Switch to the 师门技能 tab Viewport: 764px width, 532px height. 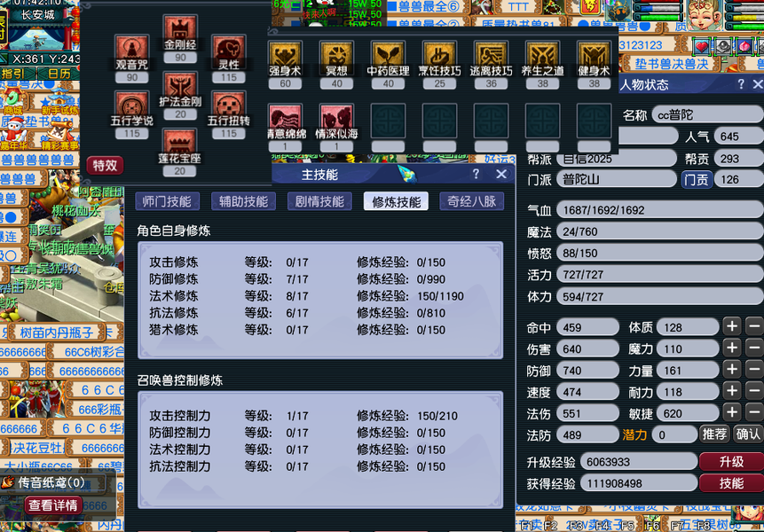pos(167,201)
